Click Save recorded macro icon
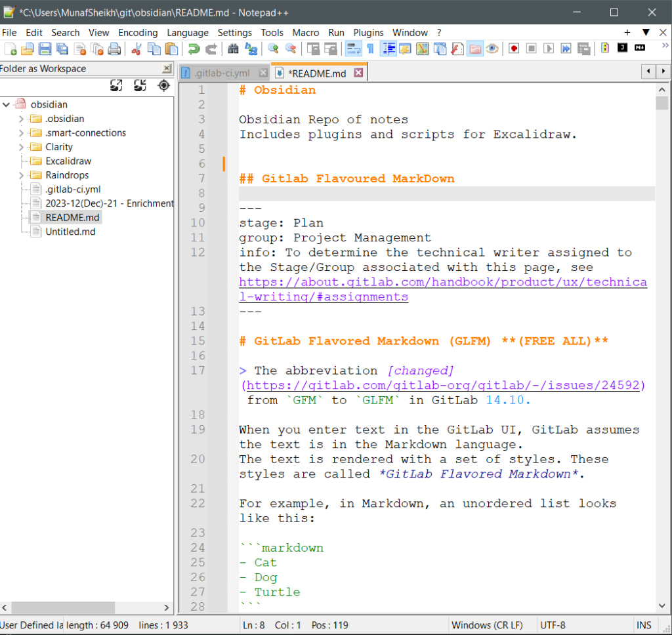672x635 pixels. (583, 49)
